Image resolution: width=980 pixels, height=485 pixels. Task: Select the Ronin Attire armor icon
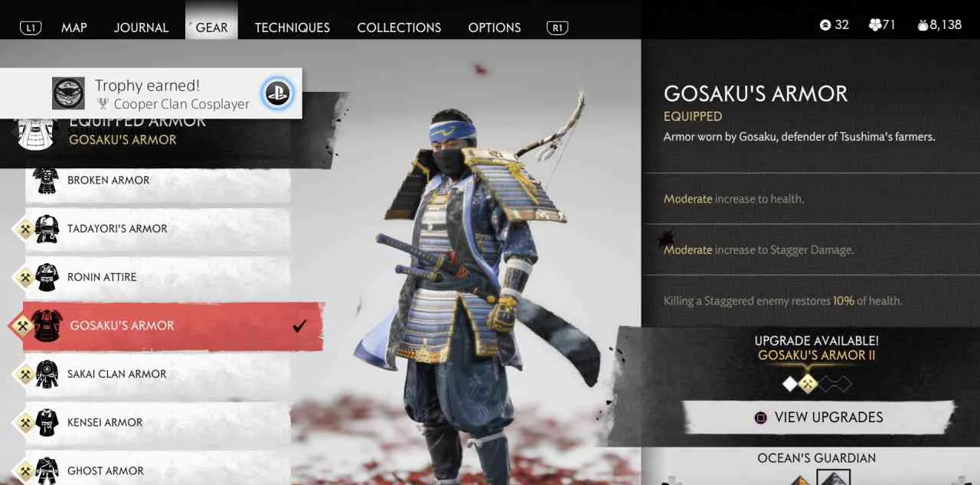[47, 277]
